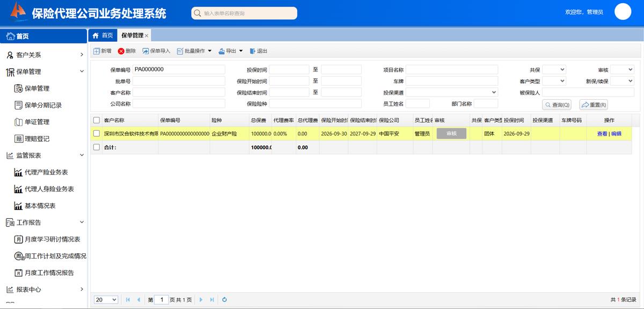Viewport: 644px width, 309px height.
Task: Click the system logo icon in header
Action: (x=18, y=11)
